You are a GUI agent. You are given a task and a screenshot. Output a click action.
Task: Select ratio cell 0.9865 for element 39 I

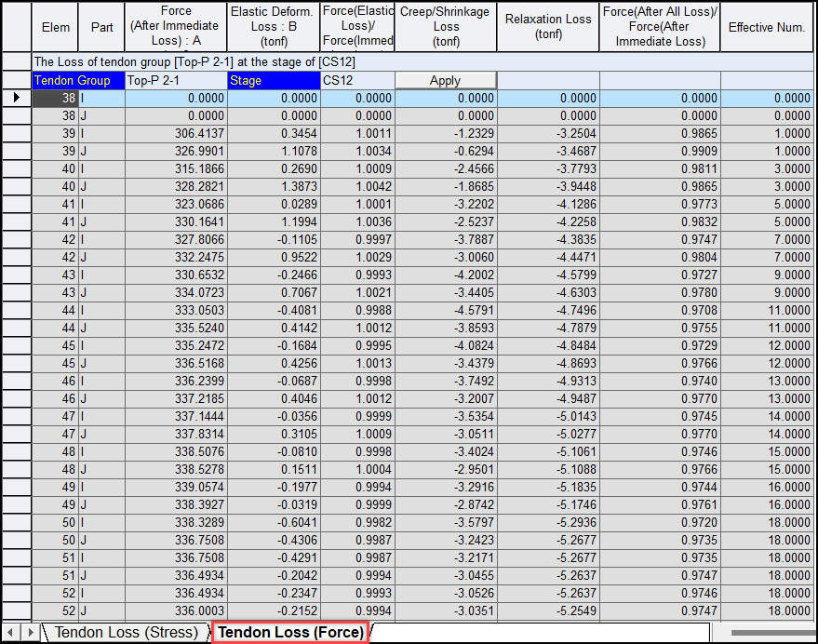tap(660, 134)
